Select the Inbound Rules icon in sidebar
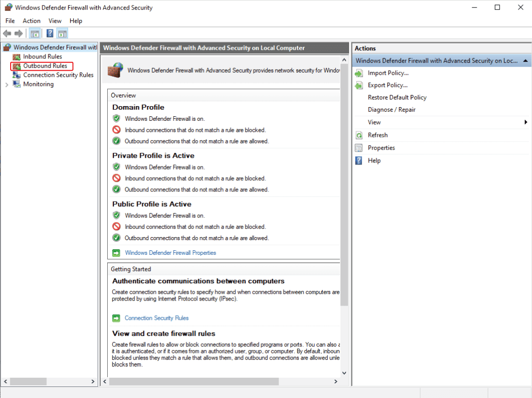This screenshot has width=532, height=398. (17, 56)
